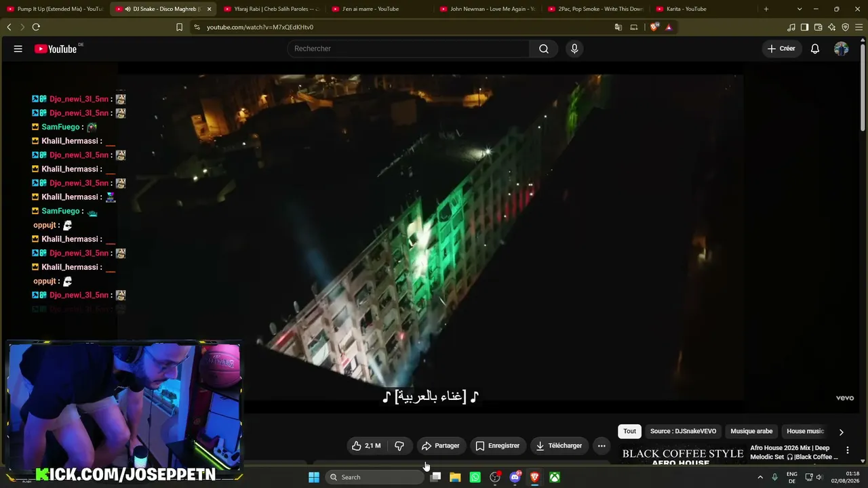Open the YouTube account avatar menu
868x488 pixels.
841,49
